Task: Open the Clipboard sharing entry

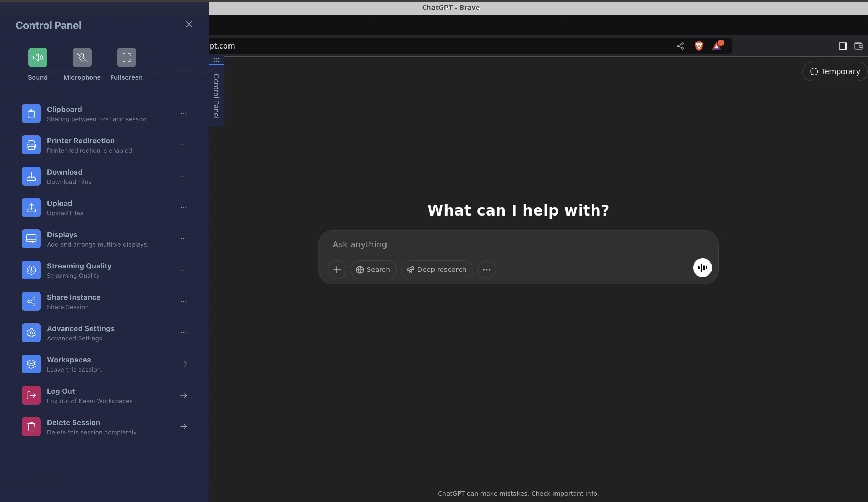Action: (104, 114)
